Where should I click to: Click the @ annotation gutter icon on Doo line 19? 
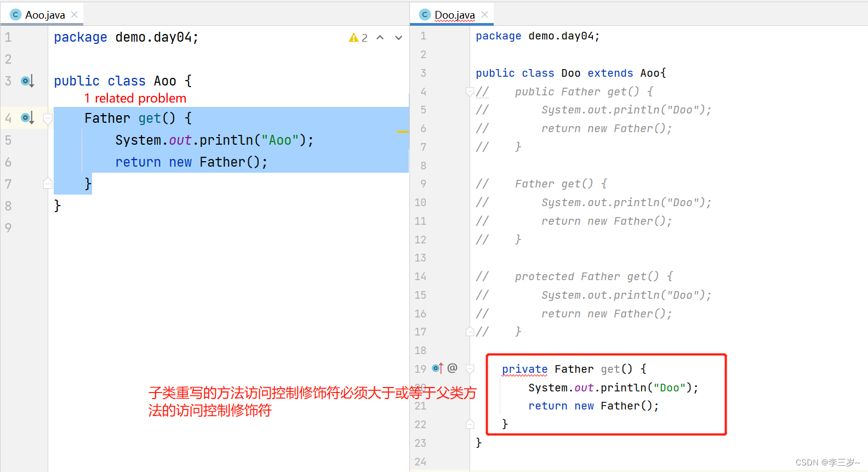452,368
